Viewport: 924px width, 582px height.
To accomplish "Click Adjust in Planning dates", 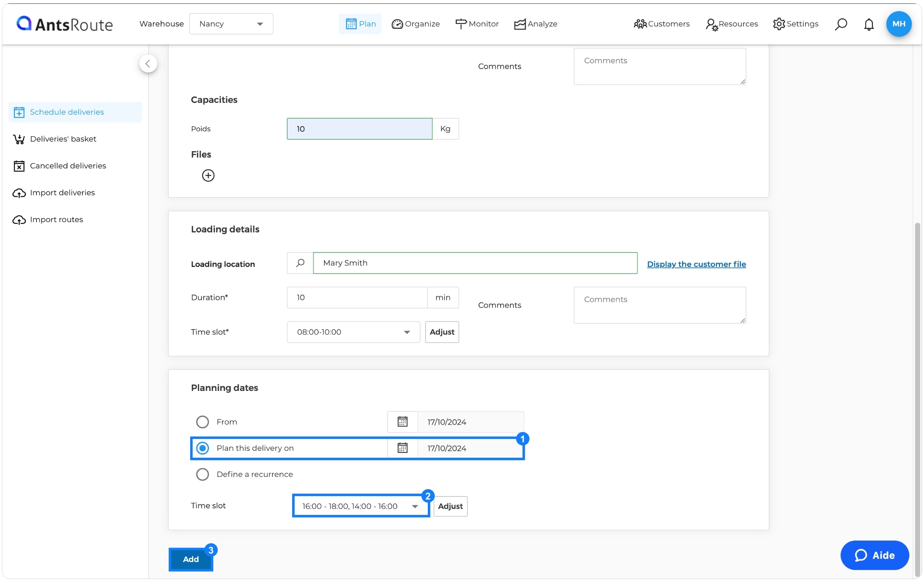I will click(450, 506).
